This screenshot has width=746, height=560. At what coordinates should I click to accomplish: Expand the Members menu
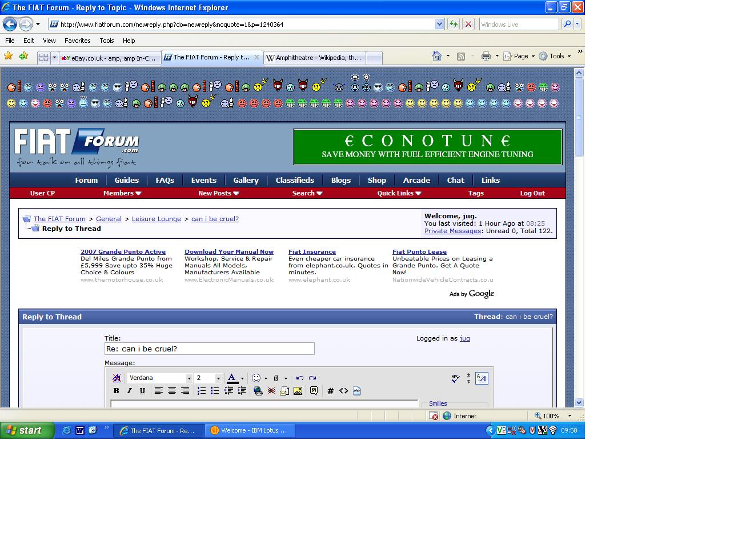coord(122,193)
